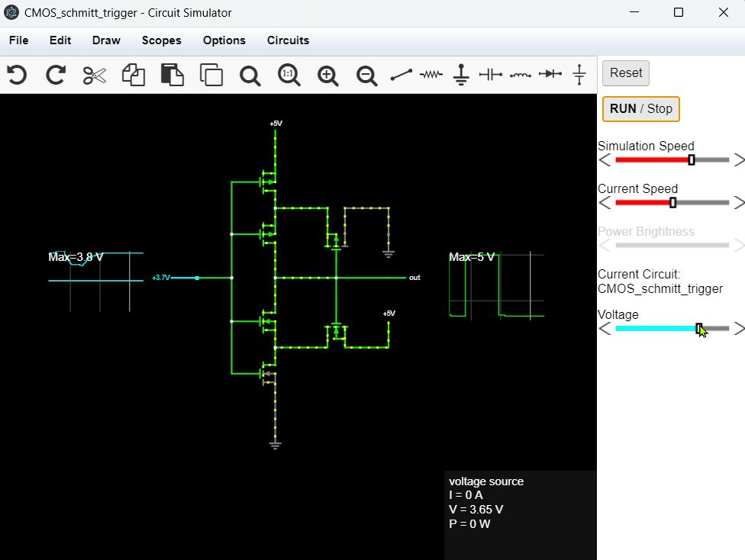745x560 pixels.
Task: Select the diode component tool
Action: (x=550, y=75)
